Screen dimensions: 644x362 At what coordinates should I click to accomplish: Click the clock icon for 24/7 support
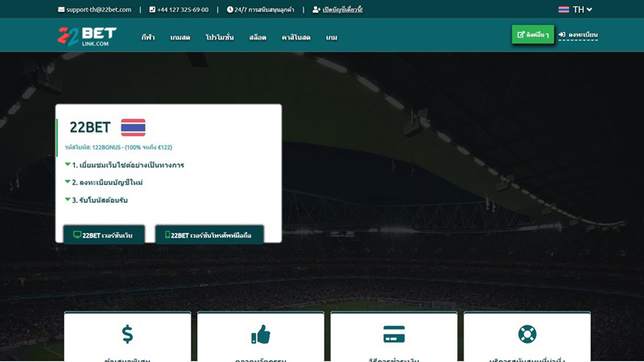pyautogui.click(x=230, y=10)
